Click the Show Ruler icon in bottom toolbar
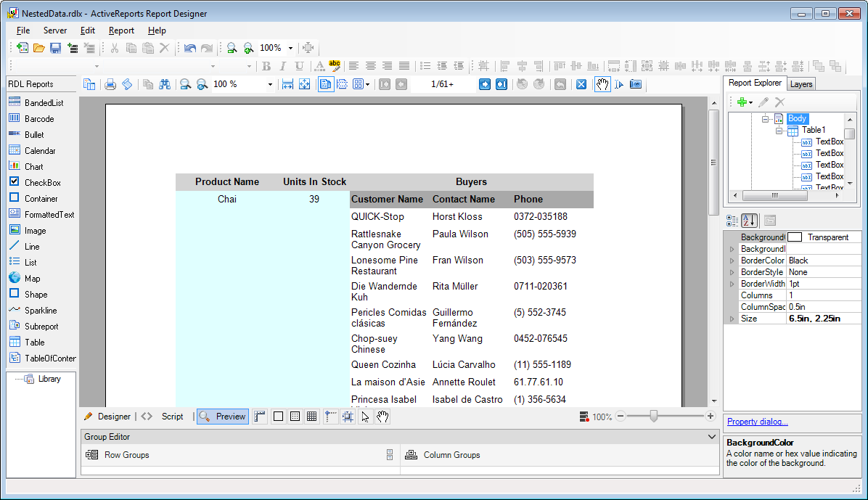 click(260, 417)
